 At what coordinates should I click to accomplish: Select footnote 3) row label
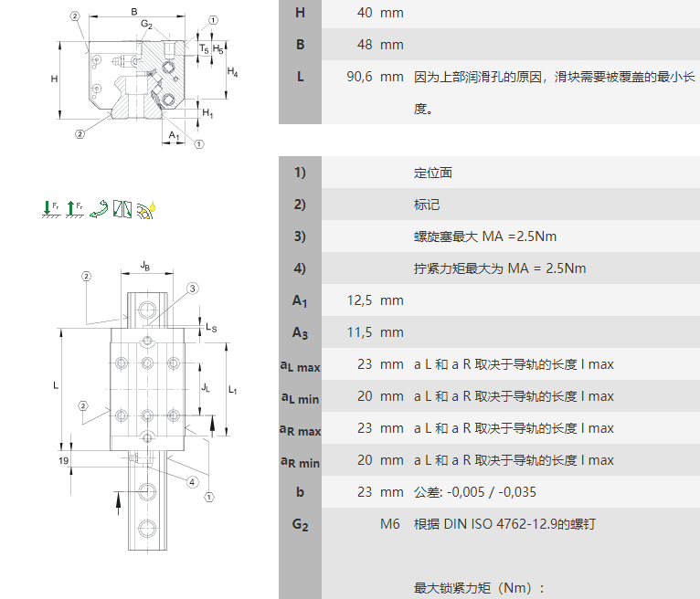tap(300, 236)
